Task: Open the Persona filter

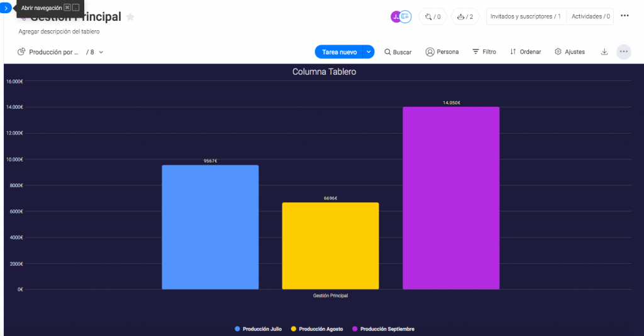Action: pos(442,52)
